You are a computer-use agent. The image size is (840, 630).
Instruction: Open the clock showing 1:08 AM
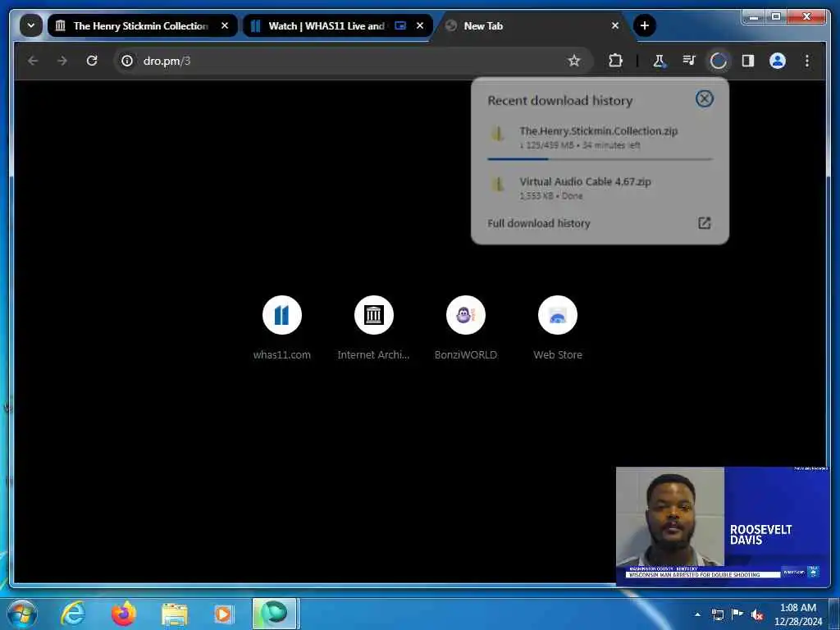pos(798,614)
